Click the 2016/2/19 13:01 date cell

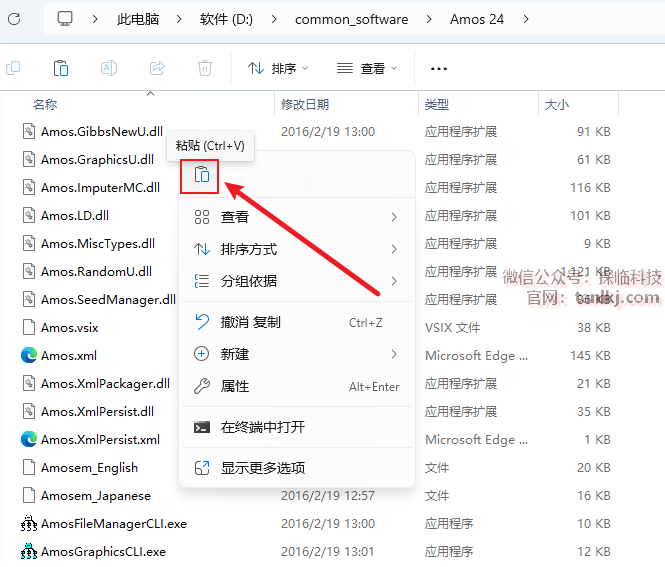click(328, 551)
